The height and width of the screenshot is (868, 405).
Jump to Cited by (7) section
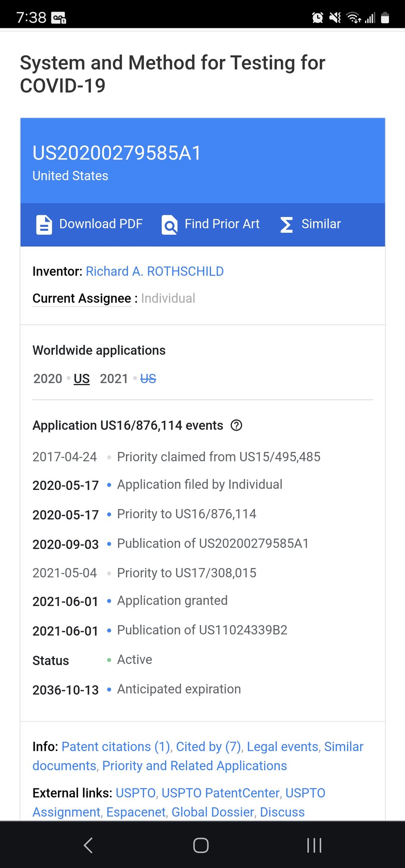point(208,746)
